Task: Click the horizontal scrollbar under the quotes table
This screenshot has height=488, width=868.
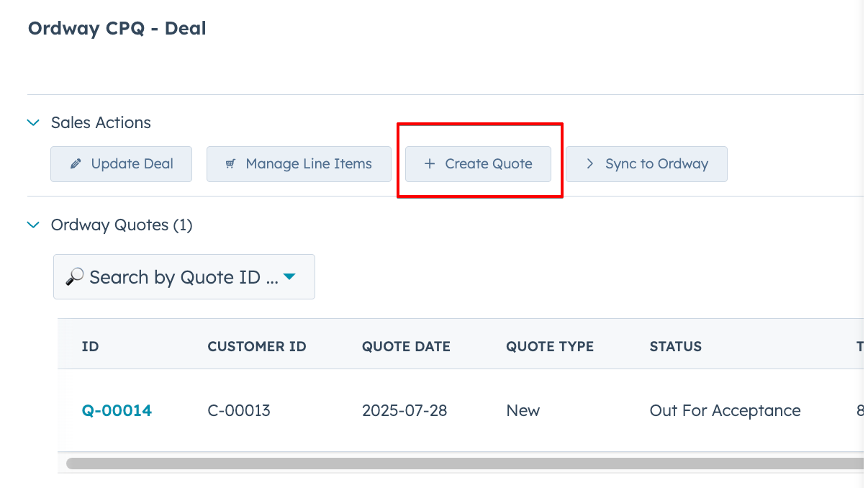Action: click(461, 464)
